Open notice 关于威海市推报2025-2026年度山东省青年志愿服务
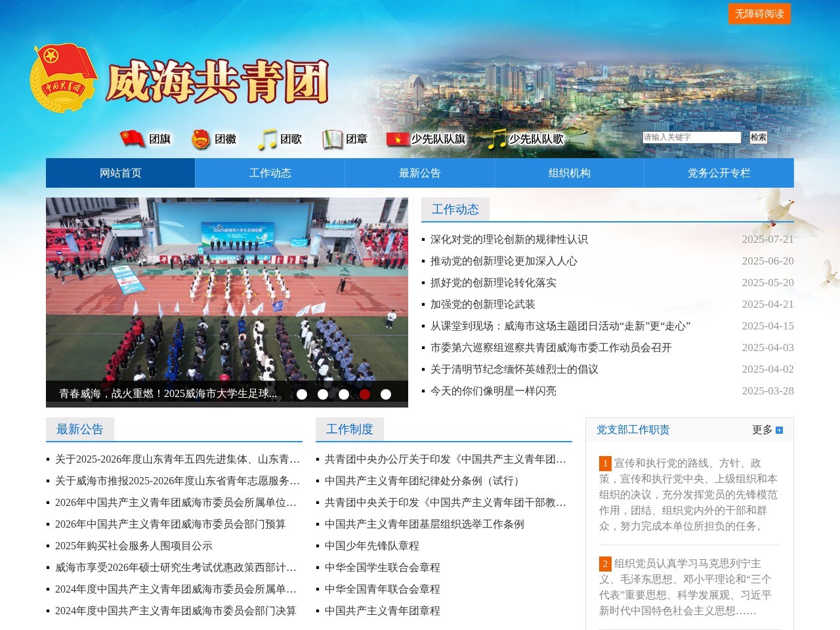 tap(177, 481)
